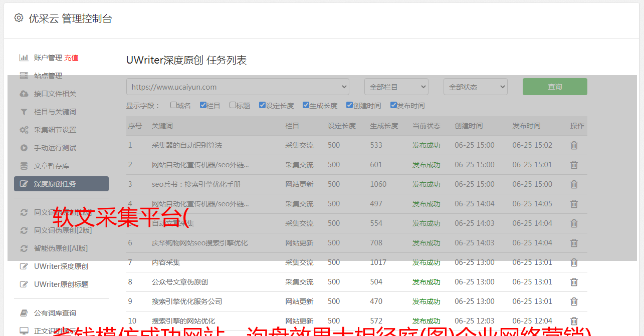Click keyword 庆华购物网站seo搜索引擎优化
This screenshot has width=644, height=336.
pos(200,243)
